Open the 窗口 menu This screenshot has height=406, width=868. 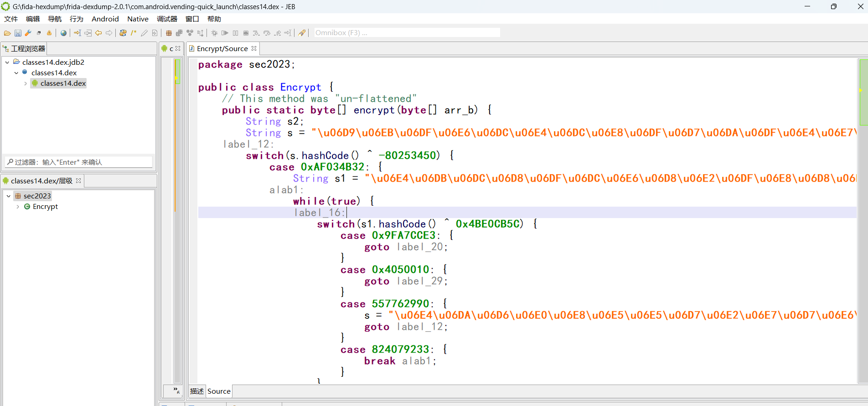coord(192,19)
